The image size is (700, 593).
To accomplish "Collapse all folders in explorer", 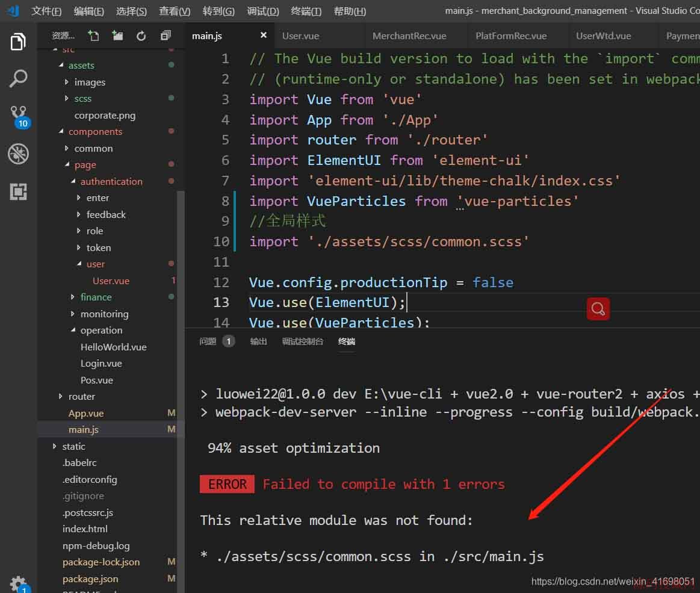I will coord(166,36).
